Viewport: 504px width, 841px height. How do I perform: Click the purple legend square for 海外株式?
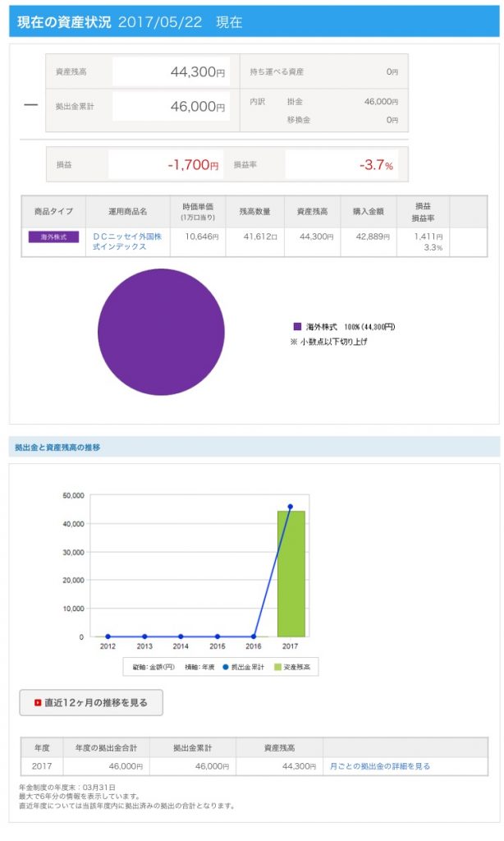297,327
